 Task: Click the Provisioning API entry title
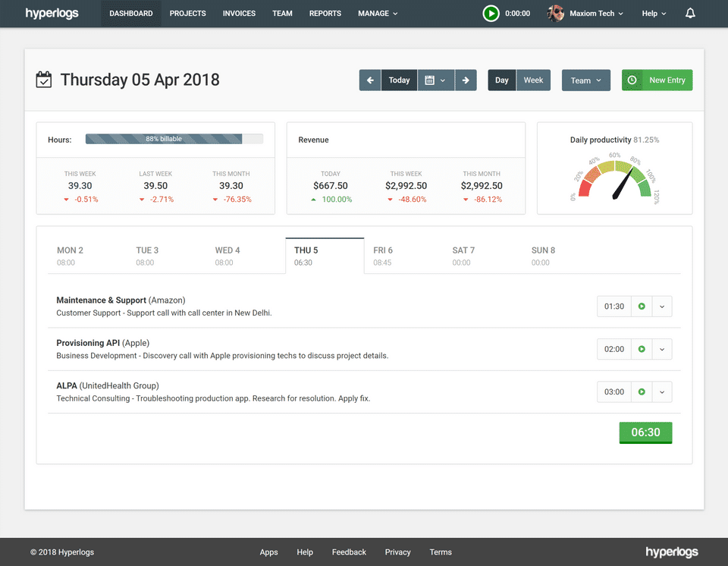tap(88, 343)
